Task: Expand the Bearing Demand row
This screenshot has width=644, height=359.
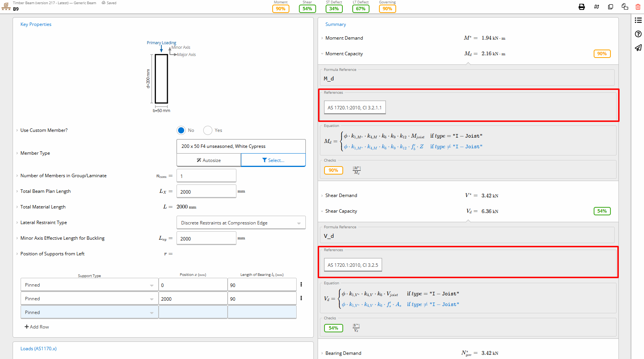Action: pyautogui.click(x=322, y=353)
